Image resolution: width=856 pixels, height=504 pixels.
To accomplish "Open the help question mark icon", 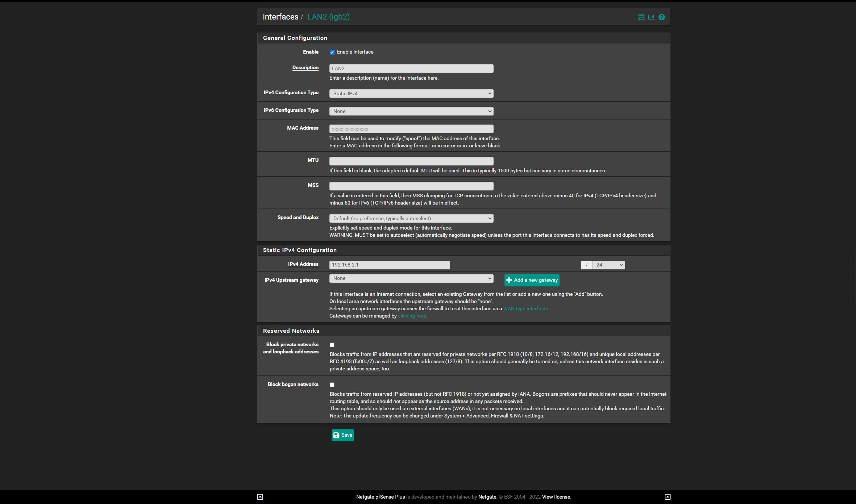I will coord(661,17).
